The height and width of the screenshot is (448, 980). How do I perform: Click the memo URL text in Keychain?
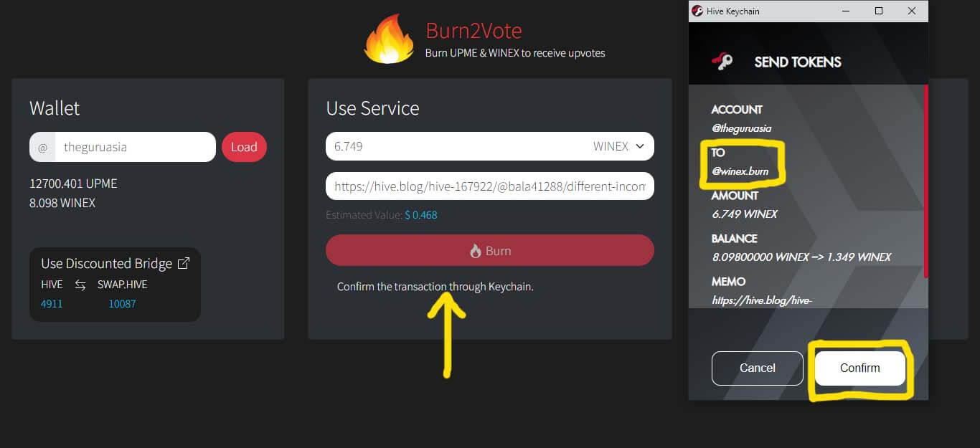(762, 300)
